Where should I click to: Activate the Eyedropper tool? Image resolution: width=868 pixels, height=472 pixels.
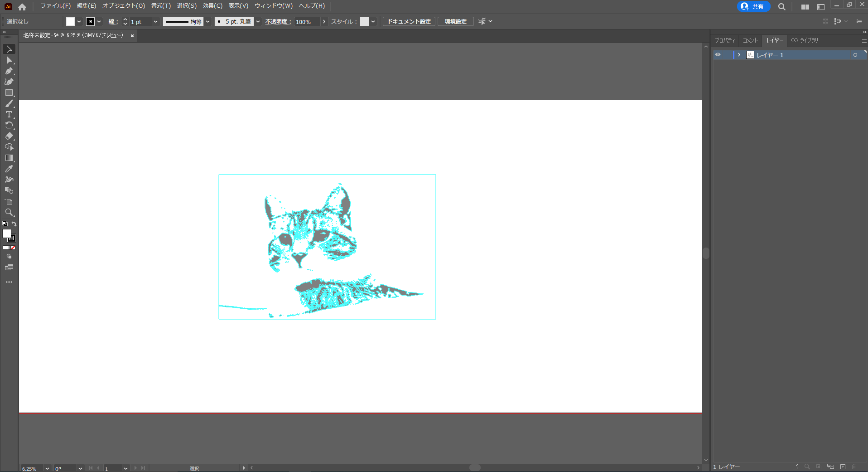click(x=9, y=169)
